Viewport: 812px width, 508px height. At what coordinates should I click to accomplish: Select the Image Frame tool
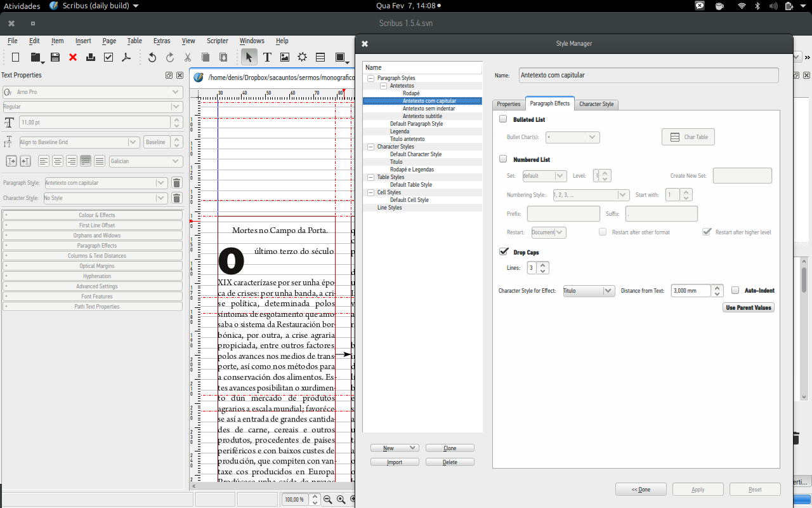(285, 57)
